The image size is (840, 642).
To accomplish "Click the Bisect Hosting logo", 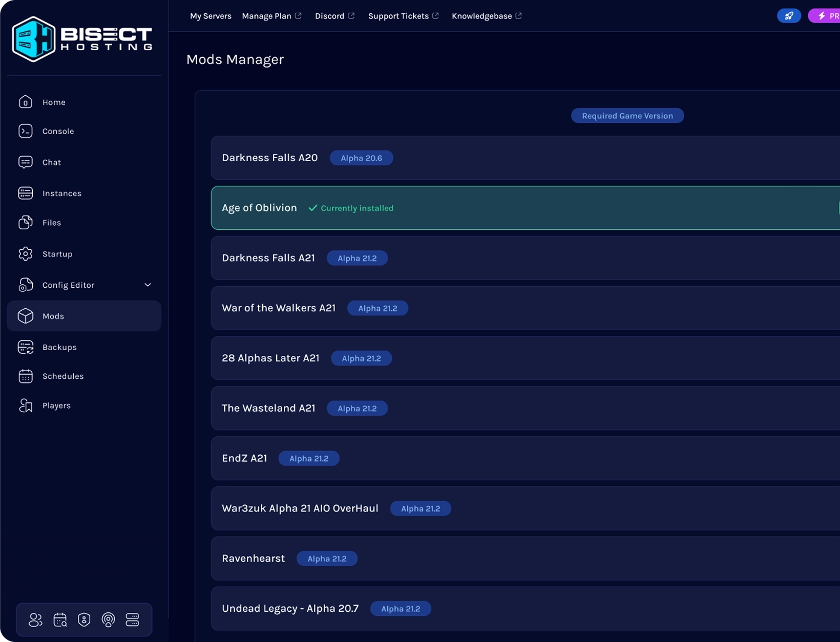I will click(82, 39).
